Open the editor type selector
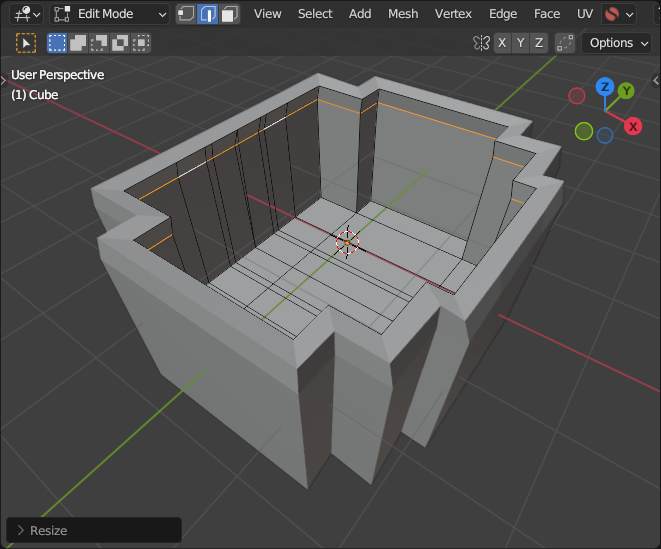661x549 pixels. [27, 14]
